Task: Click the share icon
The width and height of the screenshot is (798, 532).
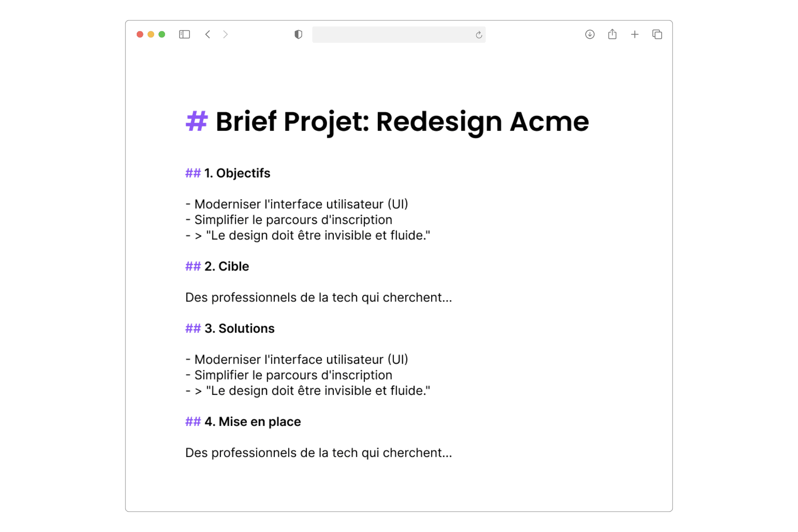Action: [x=612, y=34]
